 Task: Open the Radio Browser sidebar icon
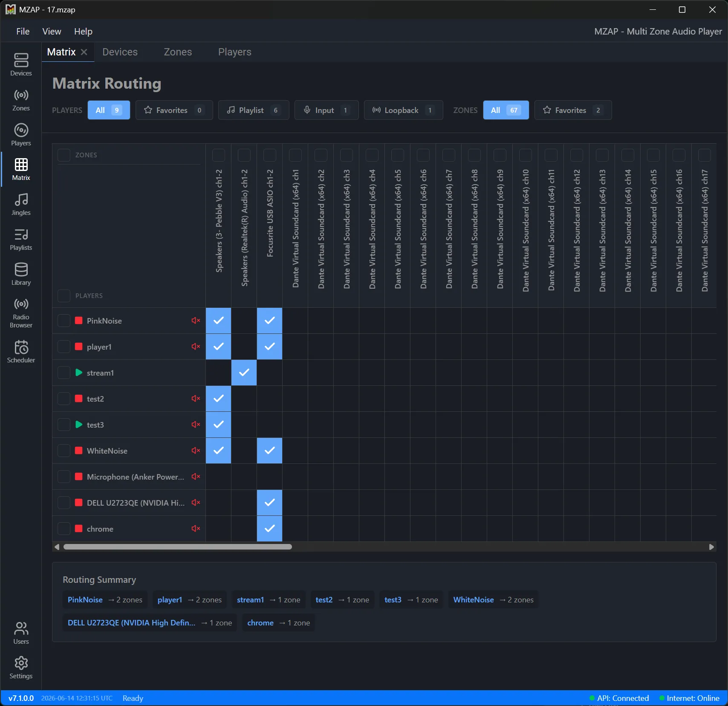[x=21, y=312]
